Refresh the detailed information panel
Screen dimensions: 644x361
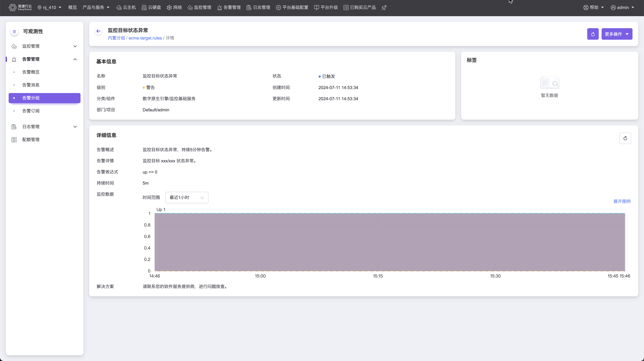(625, 138)
